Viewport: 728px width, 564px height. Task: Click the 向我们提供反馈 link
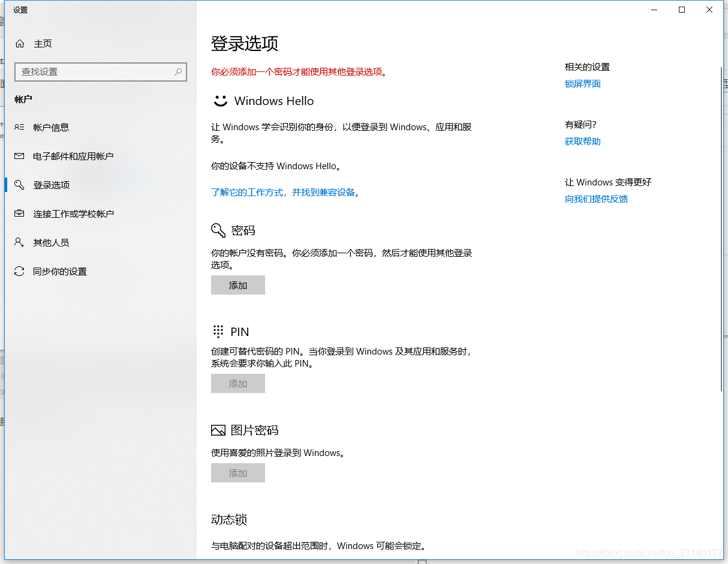pos(596,199)
